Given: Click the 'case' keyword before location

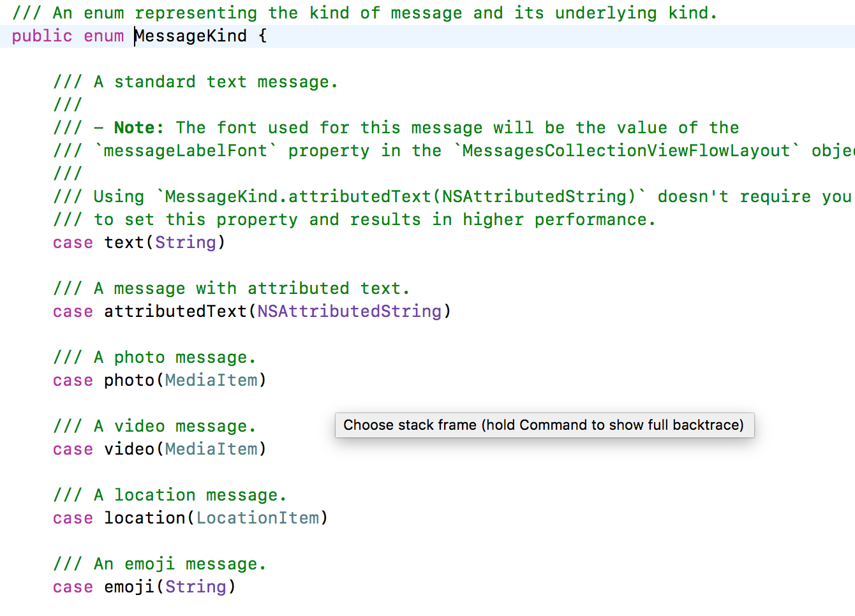Looking at the screenshot, I should (73, 518).
